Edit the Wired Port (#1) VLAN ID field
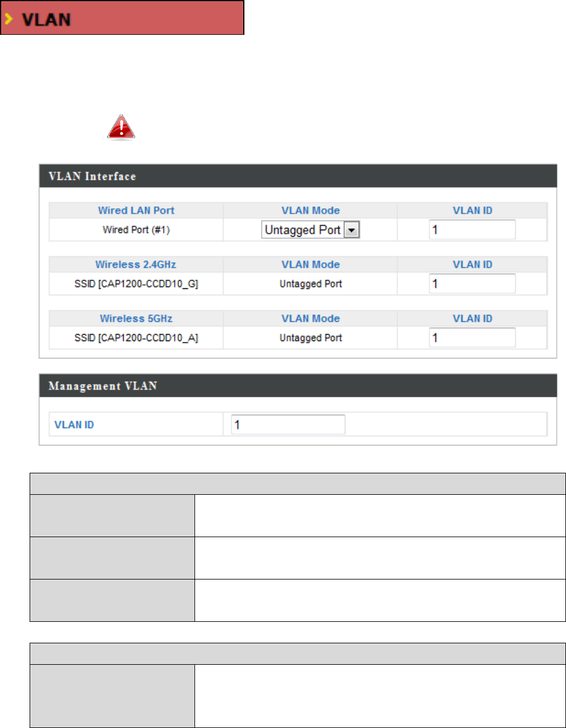This screenshot has height=728, width=566. click(x=472, y=230)
